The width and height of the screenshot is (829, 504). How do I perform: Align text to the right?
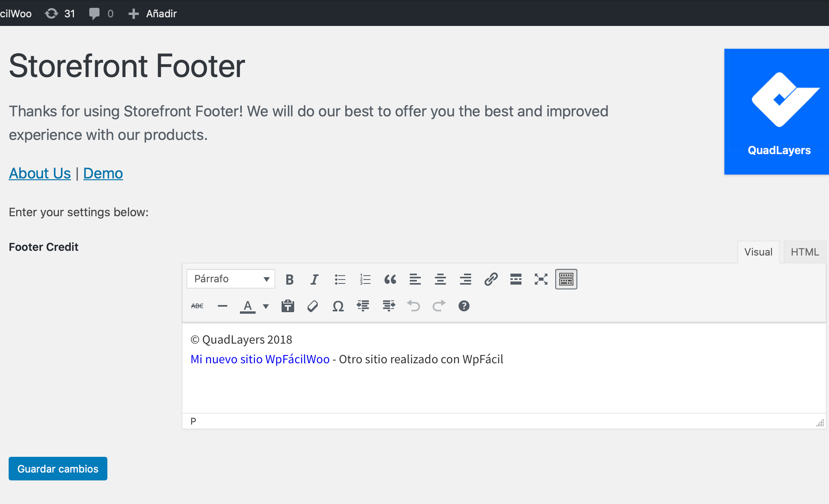[x=466, y=279]
